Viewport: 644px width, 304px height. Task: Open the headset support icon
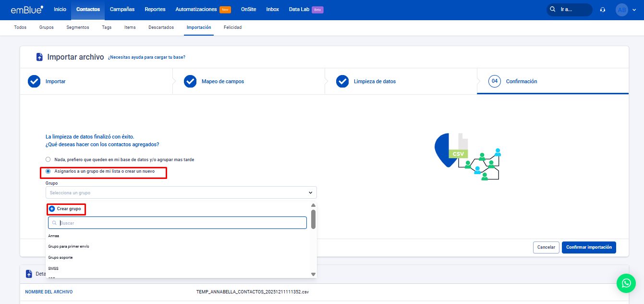click(603, 10)
